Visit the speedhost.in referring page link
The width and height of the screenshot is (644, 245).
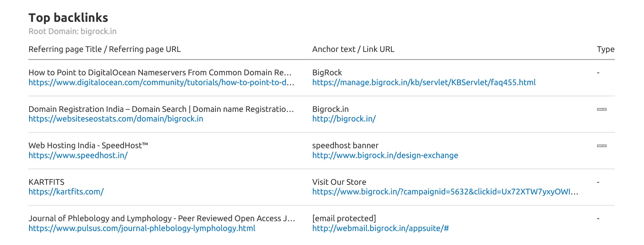click(x=78, y=155)
